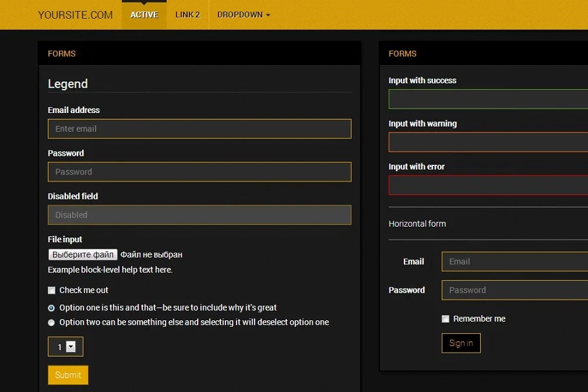Click the Input with warning field
Image resolution: width=588 pixels, height=392 pixels.
tap(488, 142)
